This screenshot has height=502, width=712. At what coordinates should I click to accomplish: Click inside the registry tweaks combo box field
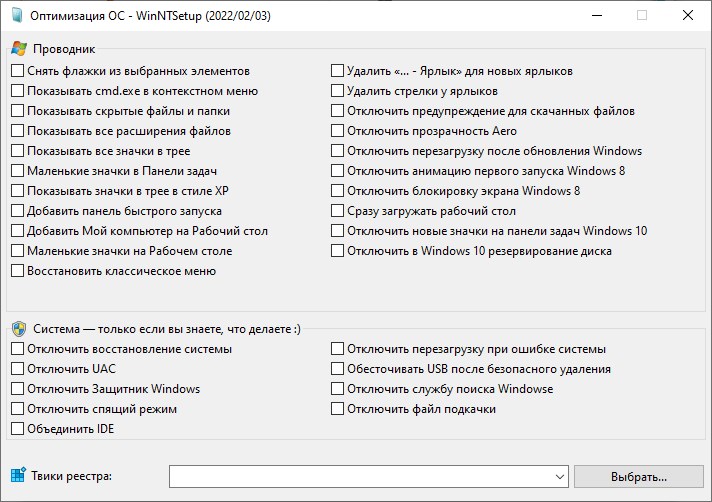coord(360,476)
